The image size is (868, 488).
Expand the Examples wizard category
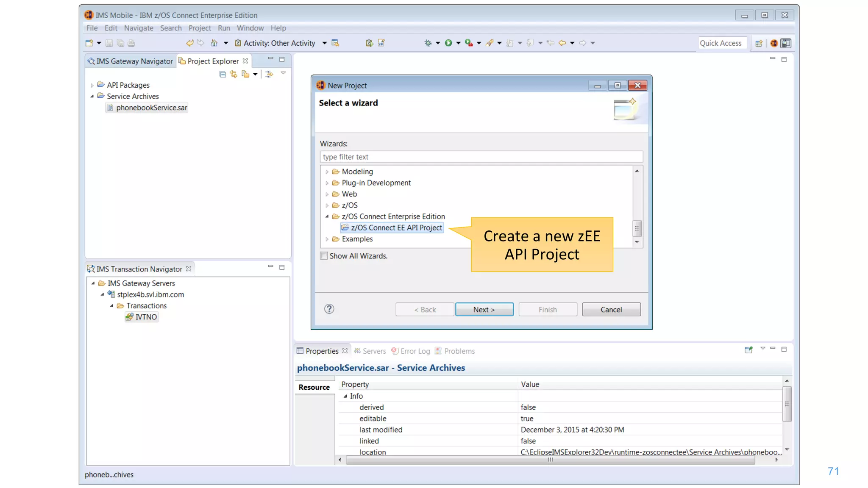tap(327, 239)
